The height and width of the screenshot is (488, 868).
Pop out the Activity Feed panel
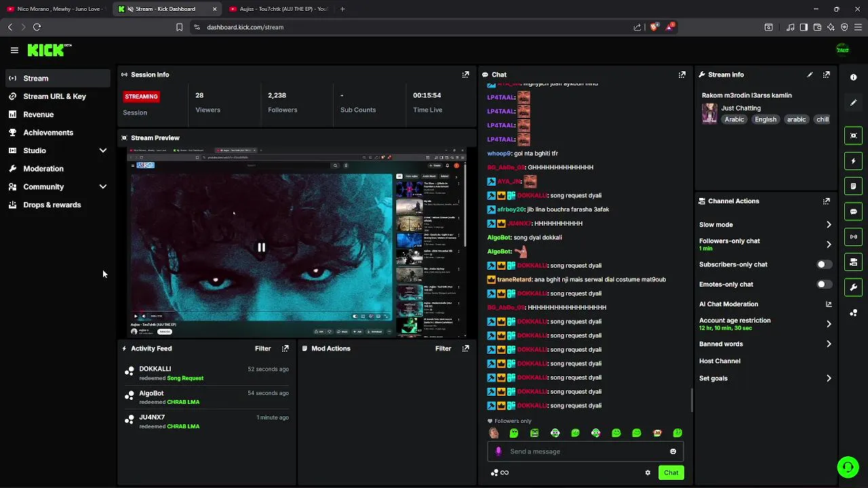point(285,348)
